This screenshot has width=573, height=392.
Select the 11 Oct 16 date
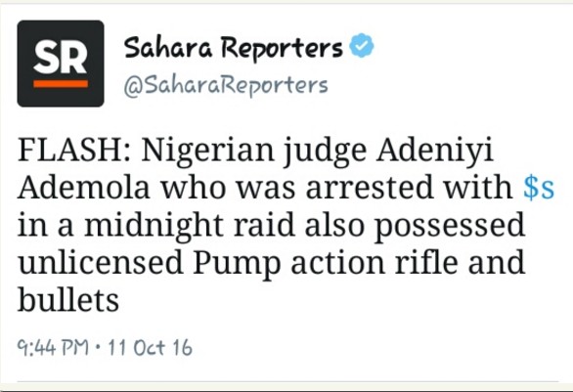[150, 347]
